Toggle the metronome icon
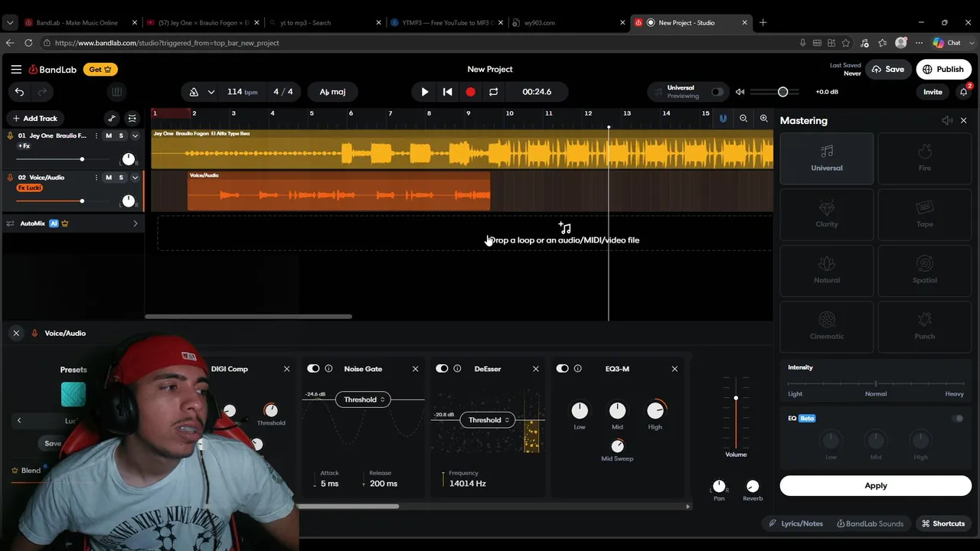980x551 pixels. tap(194, 92)
